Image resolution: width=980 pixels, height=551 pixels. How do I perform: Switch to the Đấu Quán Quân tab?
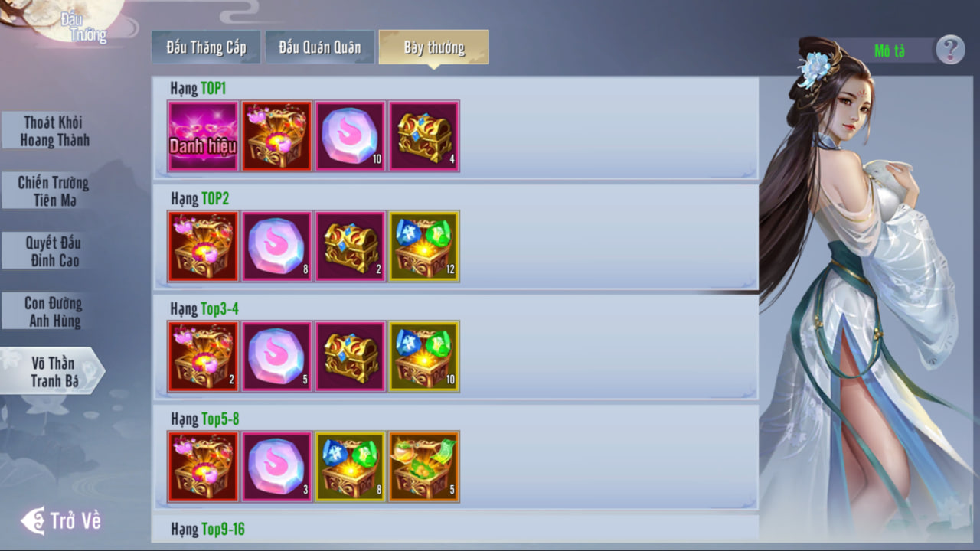coord(320,47)
